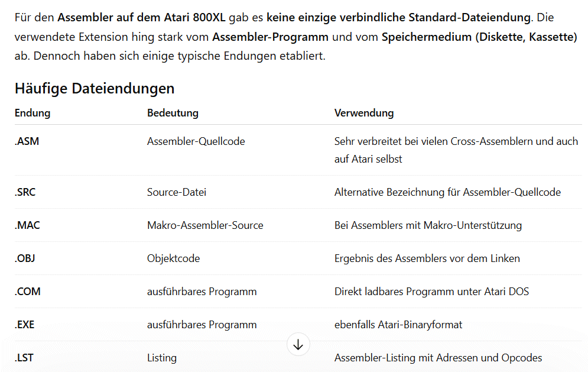This screenshot has height=372, width=588.
Task: Select the .ASM extension cell
Action: pos(27,141)
